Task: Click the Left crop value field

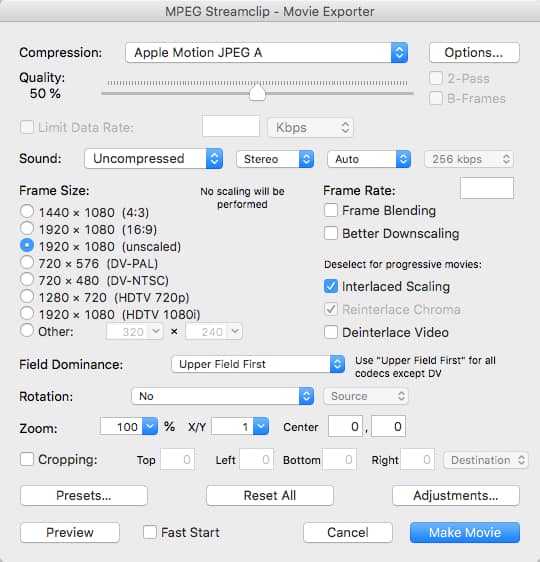Action: pyautogui.click(x=256, y=459)
